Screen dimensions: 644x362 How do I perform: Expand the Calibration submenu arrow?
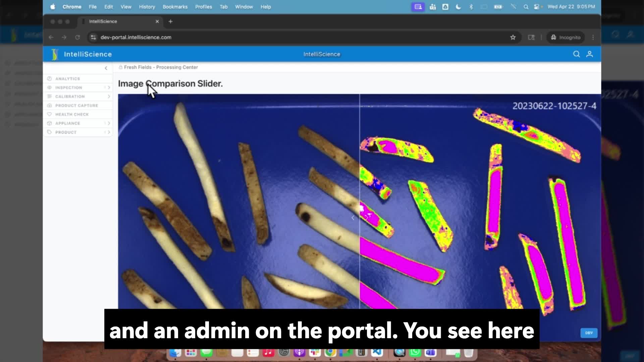(x=109, y=97)
